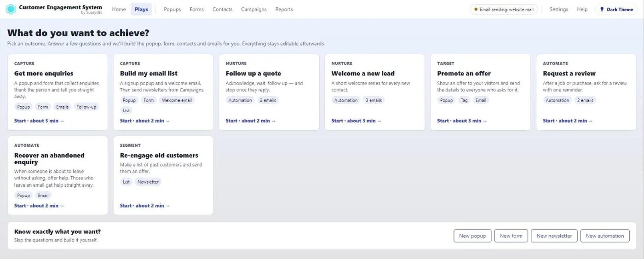Click the 3 emails tag in Welcome a new lead
644x259 pixels.
click(x=373, y=100)
